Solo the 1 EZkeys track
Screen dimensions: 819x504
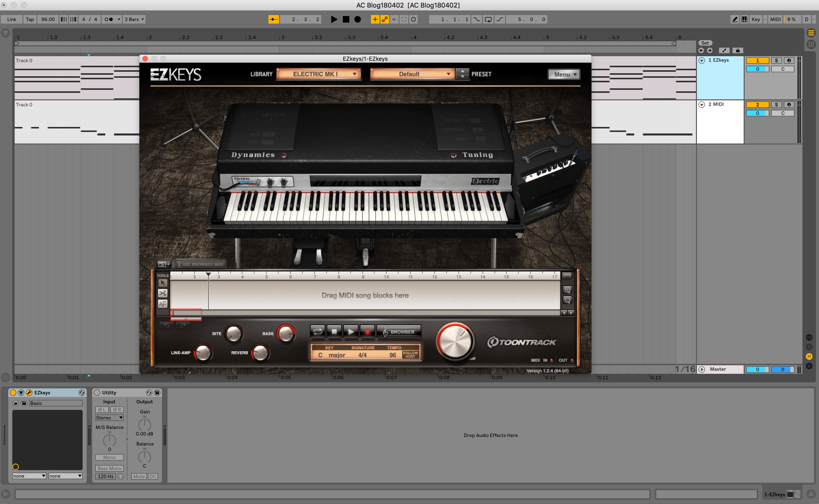pyautogui.click(x=777, y=60)
